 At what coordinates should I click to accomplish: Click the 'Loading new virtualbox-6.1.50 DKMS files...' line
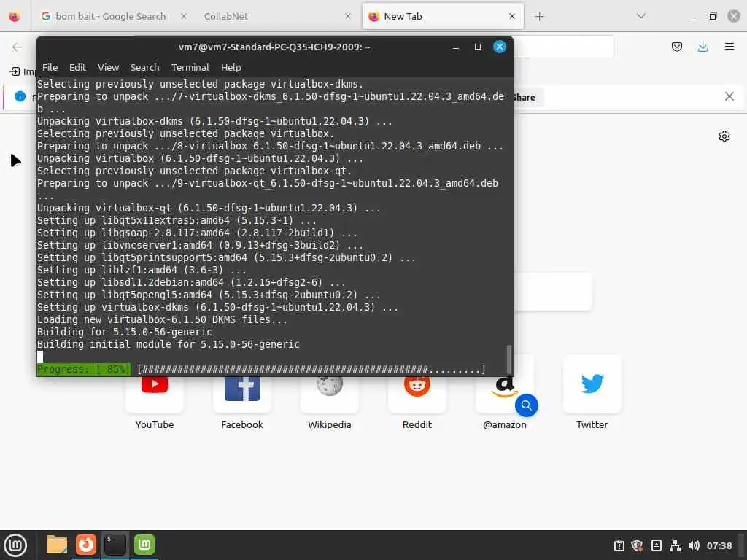point(162,319)
